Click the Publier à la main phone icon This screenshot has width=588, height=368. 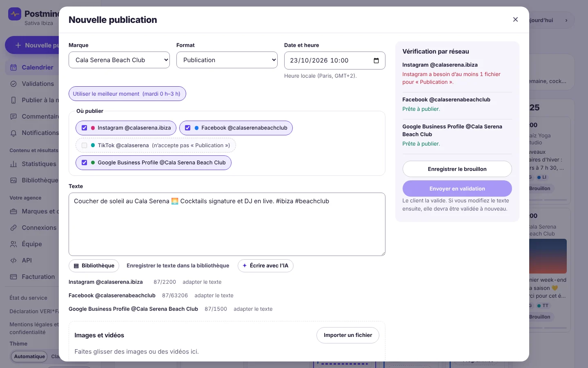[x=13, y=100]
